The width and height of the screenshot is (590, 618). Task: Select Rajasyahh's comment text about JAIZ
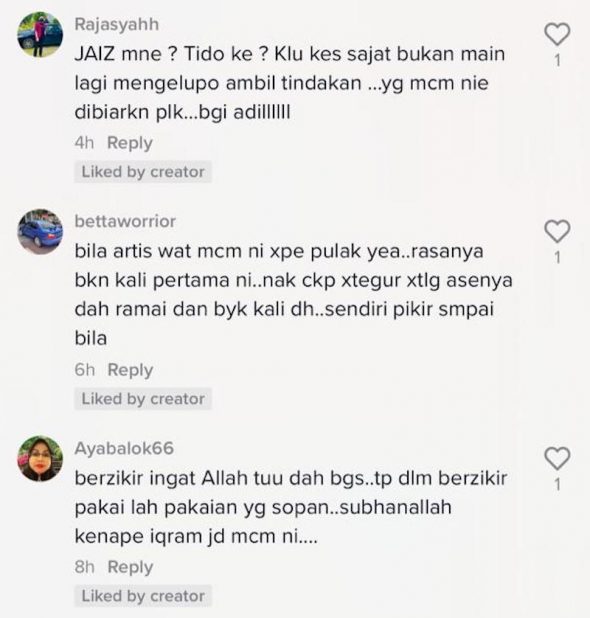[x=290, y=83]
